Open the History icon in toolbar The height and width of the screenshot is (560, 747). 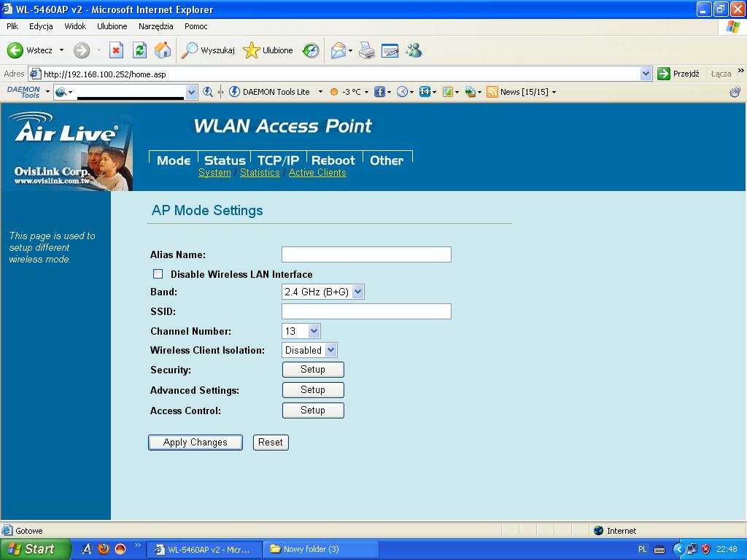(311, 50)
